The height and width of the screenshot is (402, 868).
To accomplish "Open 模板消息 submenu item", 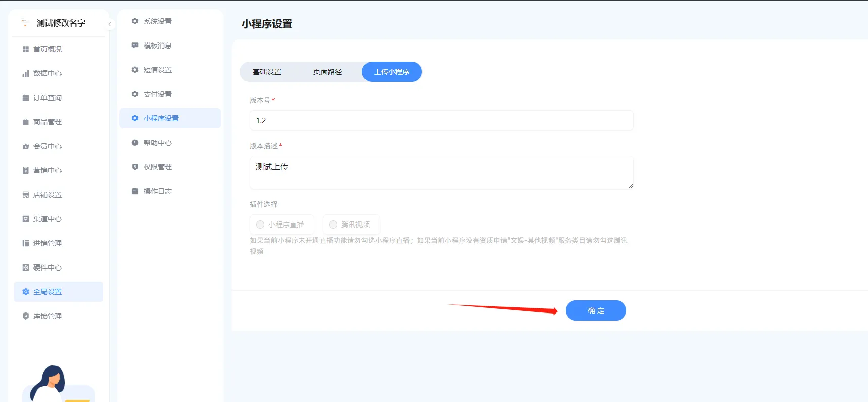I will click(170, 46).
